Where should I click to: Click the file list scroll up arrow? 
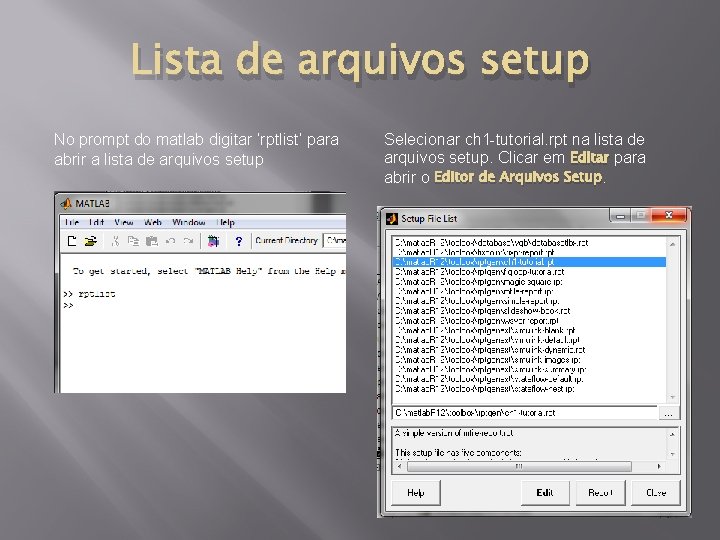pos(672,244)
